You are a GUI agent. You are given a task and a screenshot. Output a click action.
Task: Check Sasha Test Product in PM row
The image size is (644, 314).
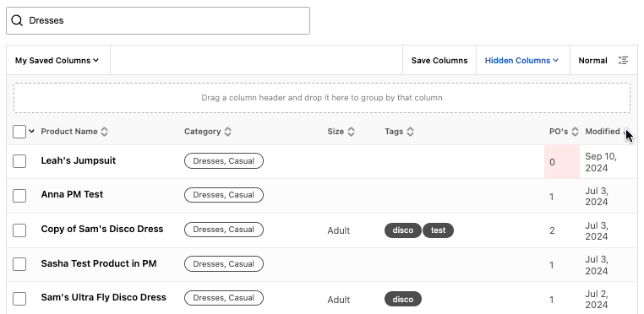(x=19, y=265)
